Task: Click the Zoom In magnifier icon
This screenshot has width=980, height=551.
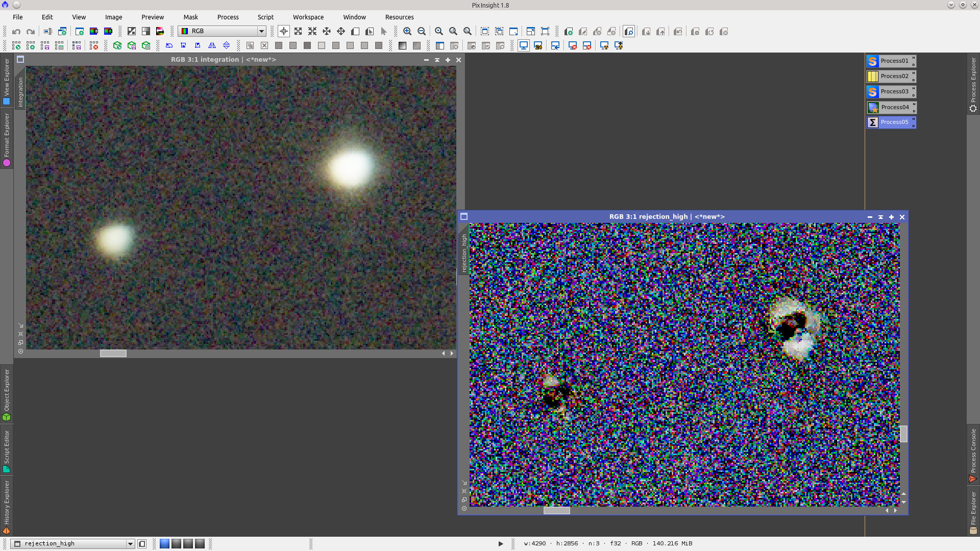Action: [x=407, y=32]
